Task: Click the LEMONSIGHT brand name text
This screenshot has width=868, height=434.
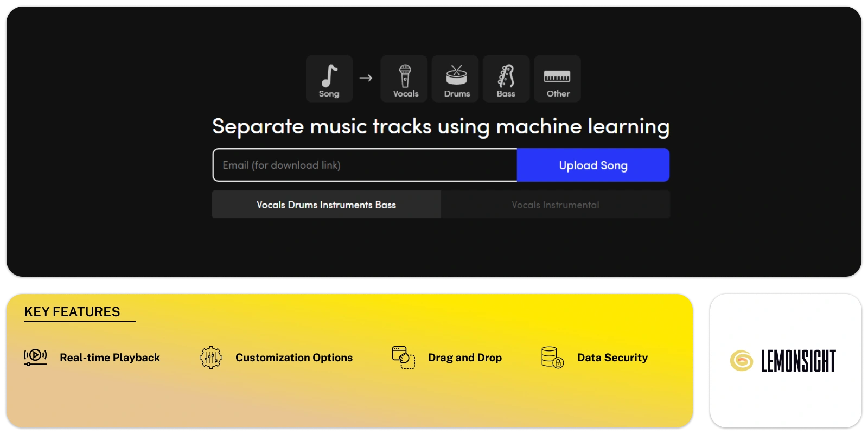Action: (x=798, y=361)
